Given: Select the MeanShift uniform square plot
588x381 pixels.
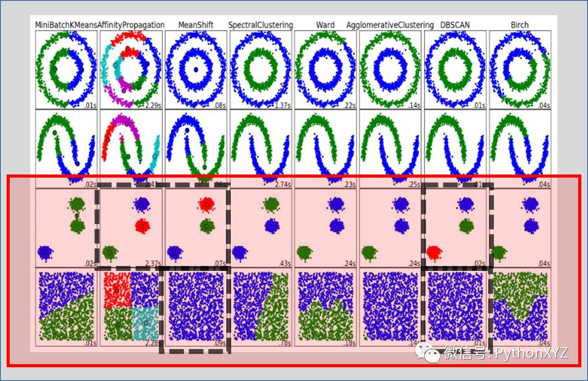Looking at the screenshot, I should (x=196, y=307).
